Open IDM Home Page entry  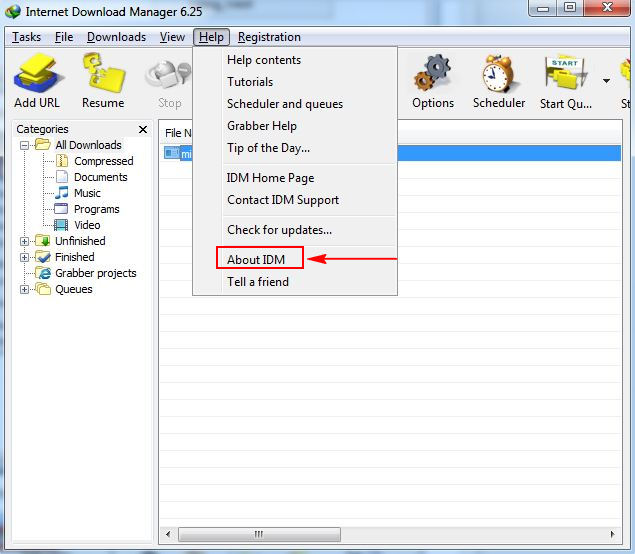[x=295, y=178]
